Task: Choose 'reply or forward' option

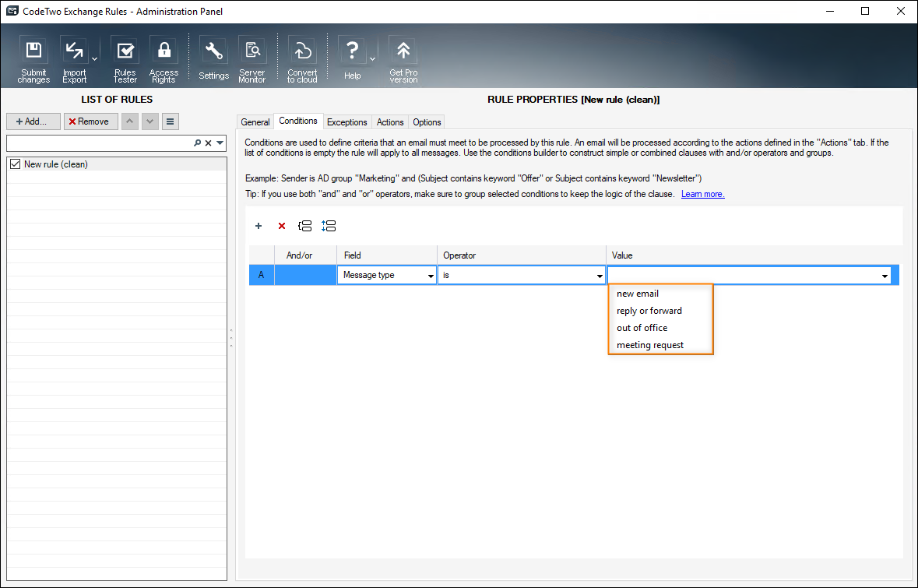Action: [x=649, y=311]
